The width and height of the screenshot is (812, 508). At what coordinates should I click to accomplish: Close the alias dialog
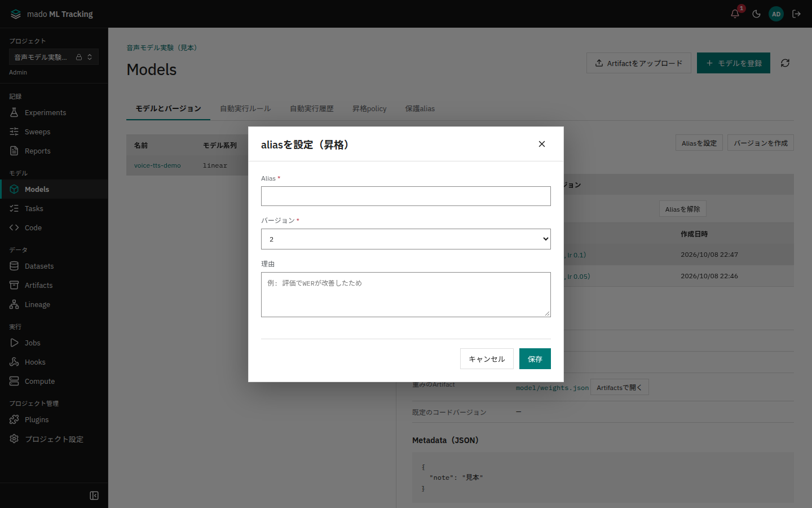pos(542,144)
